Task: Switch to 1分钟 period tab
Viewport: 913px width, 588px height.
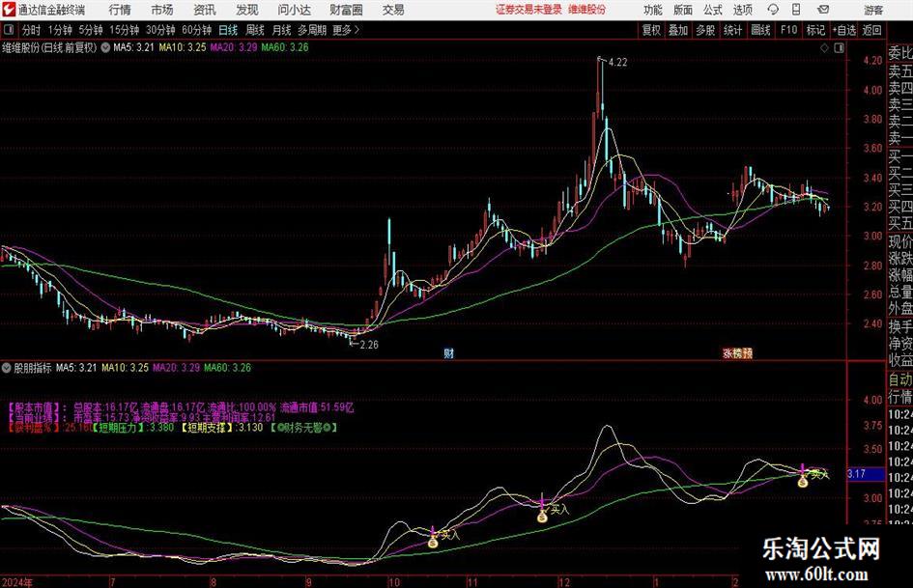Action: 60,30
